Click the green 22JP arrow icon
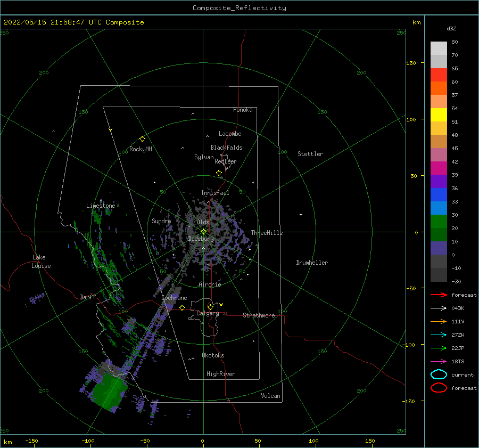479x448 pixels. 439,348
